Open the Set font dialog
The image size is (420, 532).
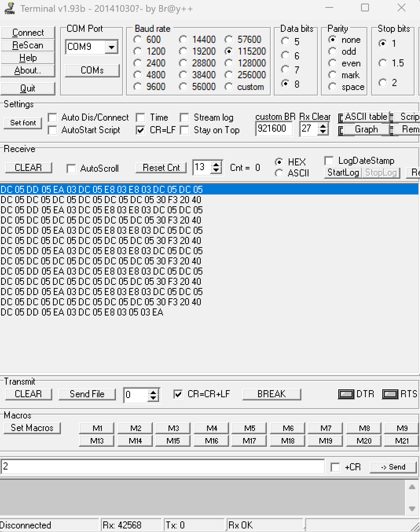click(x=23, y=123)
